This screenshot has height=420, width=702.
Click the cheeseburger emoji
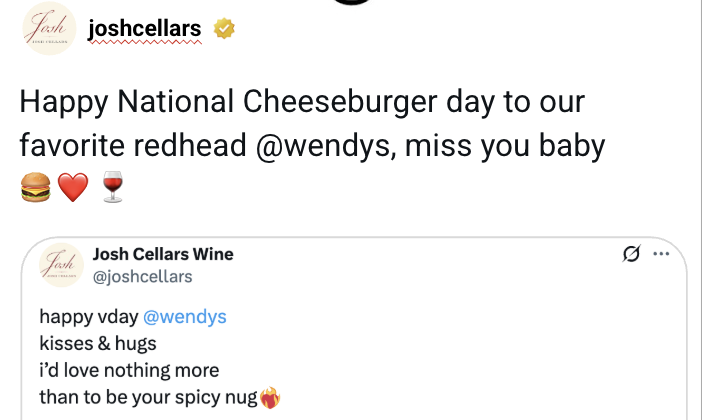(35, 187)
